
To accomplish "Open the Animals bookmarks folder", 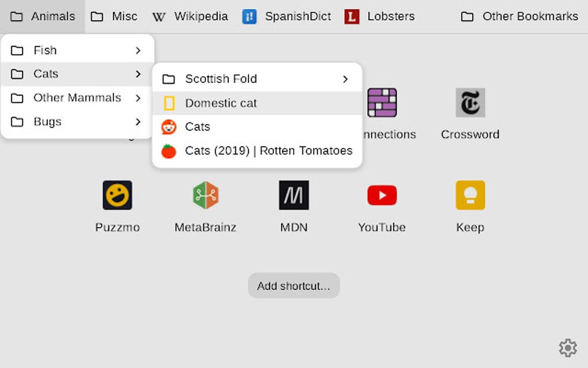I will click(43, 17).
